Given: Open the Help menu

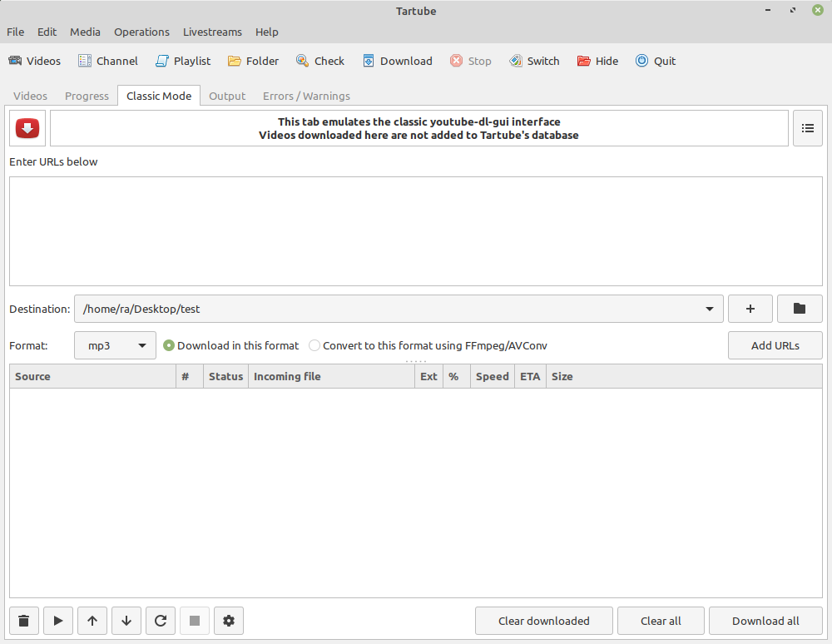Looking at the screenshot, I should pyautogui.click(x=266, y=32).
